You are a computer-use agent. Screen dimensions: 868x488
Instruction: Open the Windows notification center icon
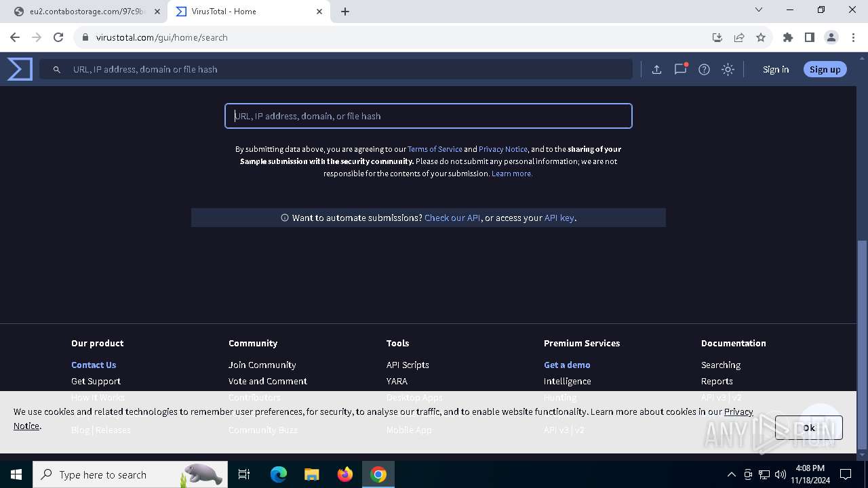coord(846,474)
